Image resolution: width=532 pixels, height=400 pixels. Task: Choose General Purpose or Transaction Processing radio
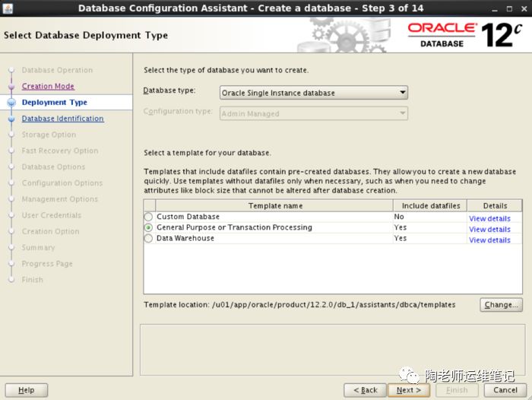pos(149,227)
